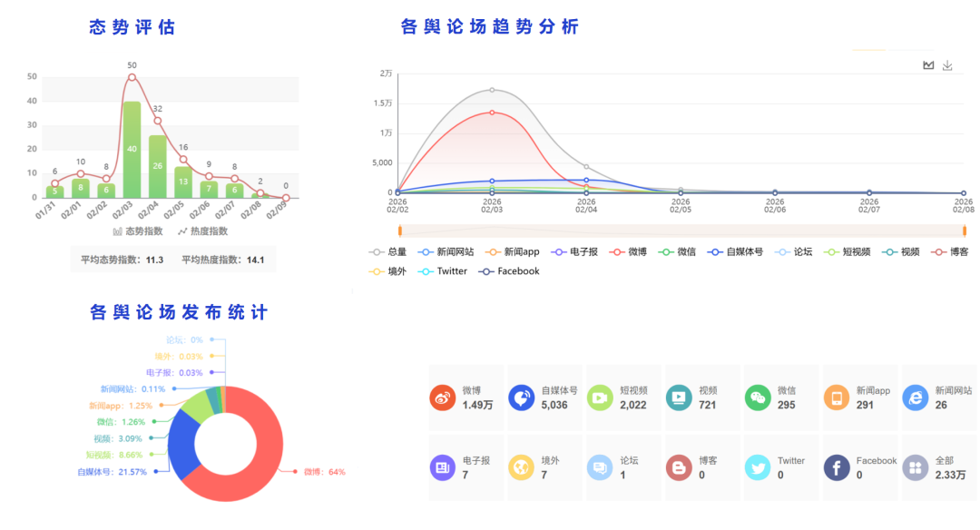Viewport: 980px width, 530px height.
Task: Toggle 自媒体号 series in legend
Action: 735,252
